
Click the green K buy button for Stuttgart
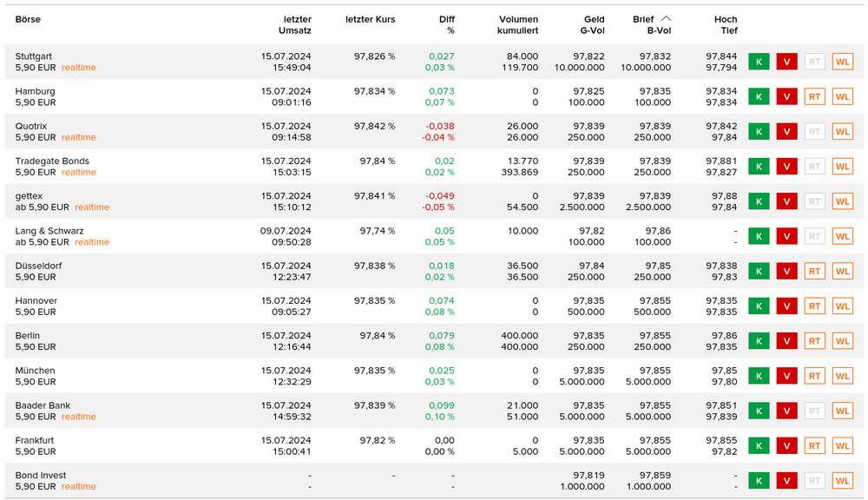pos(759,62)
